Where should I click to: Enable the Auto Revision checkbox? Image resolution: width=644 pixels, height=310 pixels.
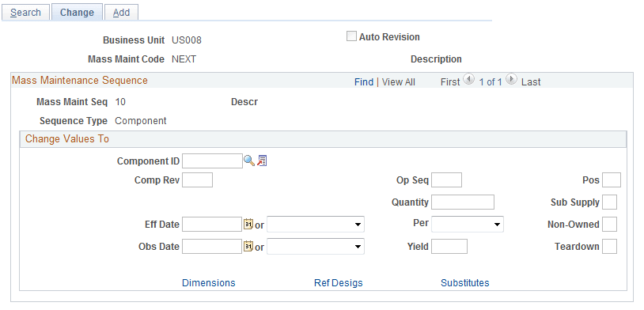[351, 36]
